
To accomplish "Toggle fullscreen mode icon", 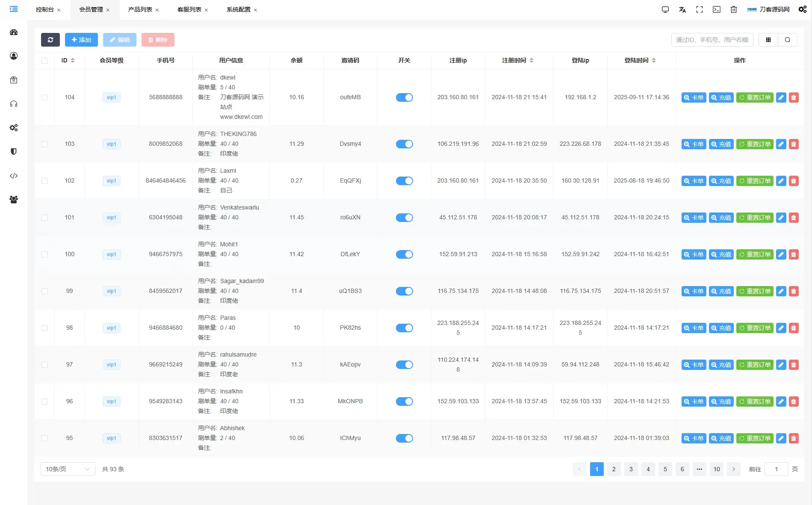I will pyautogui.click(x=700, y=9).
